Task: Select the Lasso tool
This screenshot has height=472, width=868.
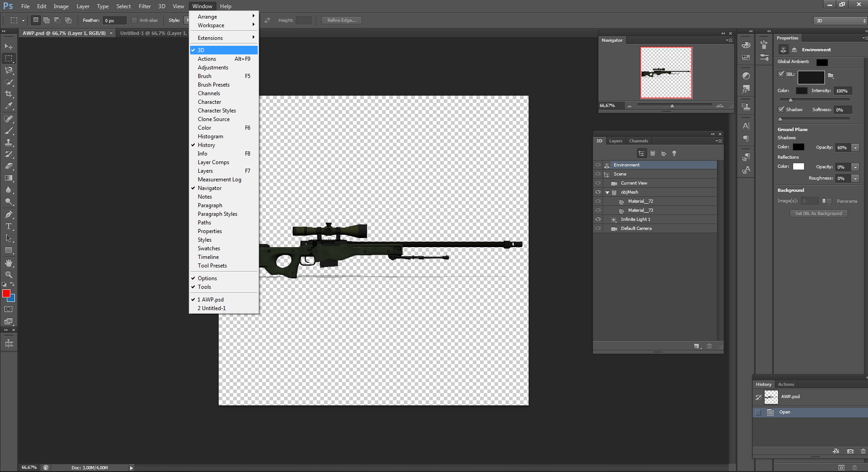Action: [x=9, y=70]
